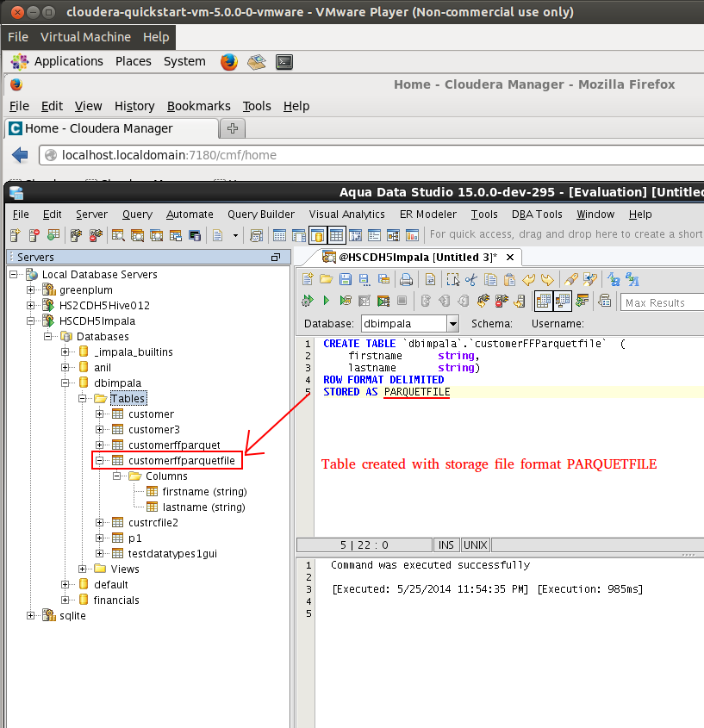Collapse the dbimpala database node

pyautogui.click(x=65, y=383)
